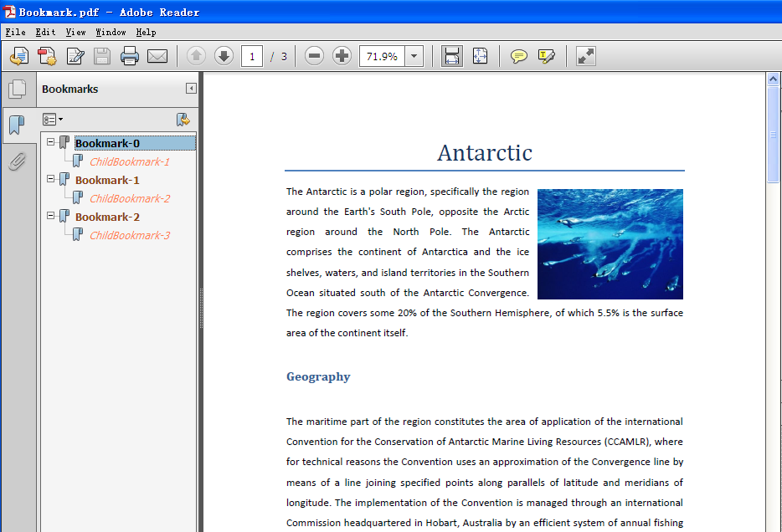
Task: Open the Attachments panel via paperclip icon
Action: click(18, 161)
